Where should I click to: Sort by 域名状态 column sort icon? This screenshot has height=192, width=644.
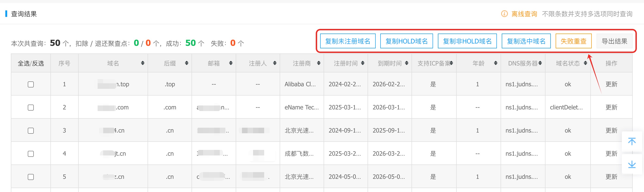coord(585,63)
